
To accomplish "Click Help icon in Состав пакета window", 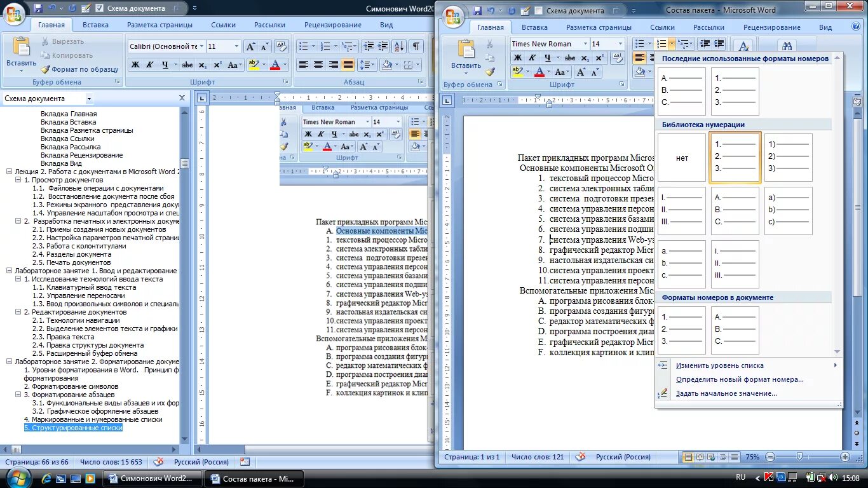I will (x=855, y=27).
